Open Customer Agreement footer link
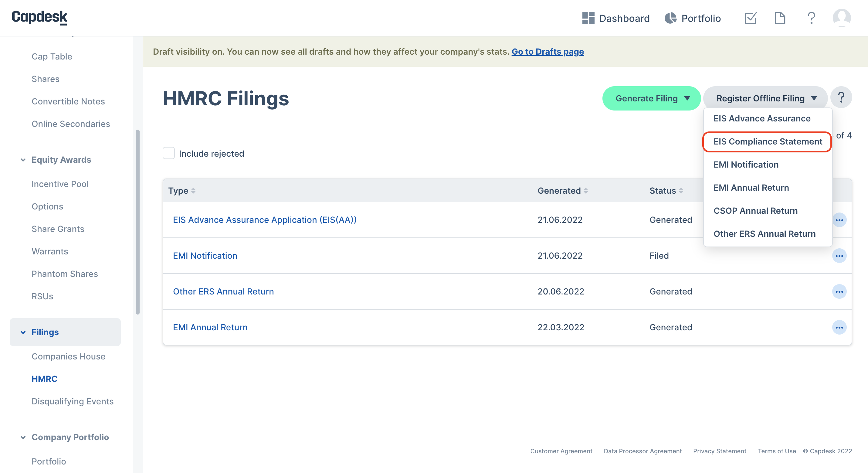The width and height of the screenshot is (868, 473). [x=561, y=451]
